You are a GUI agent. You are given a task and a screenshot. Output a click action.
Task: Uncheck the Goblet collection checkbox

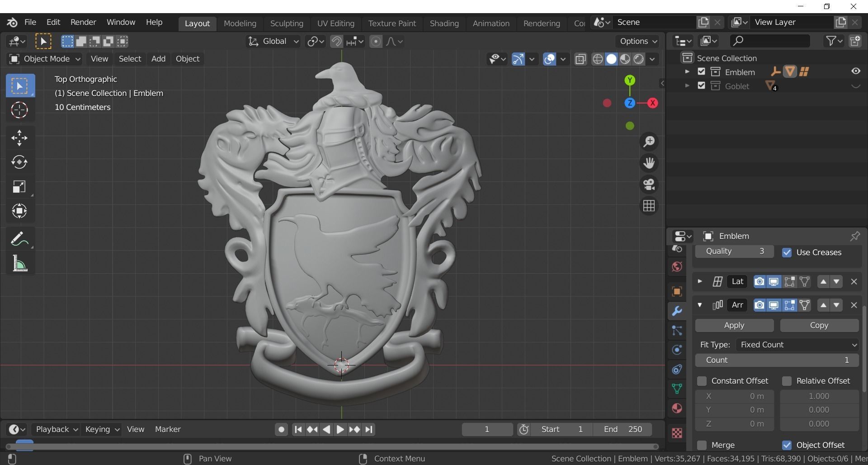(x=701, y=85)
